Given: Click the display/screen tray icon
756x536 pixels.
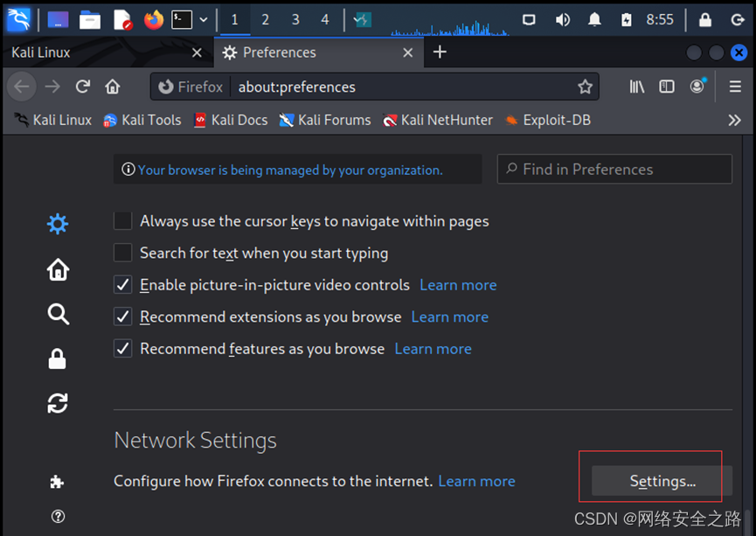Looking at the screenshot, I should (x=529, y=20).
